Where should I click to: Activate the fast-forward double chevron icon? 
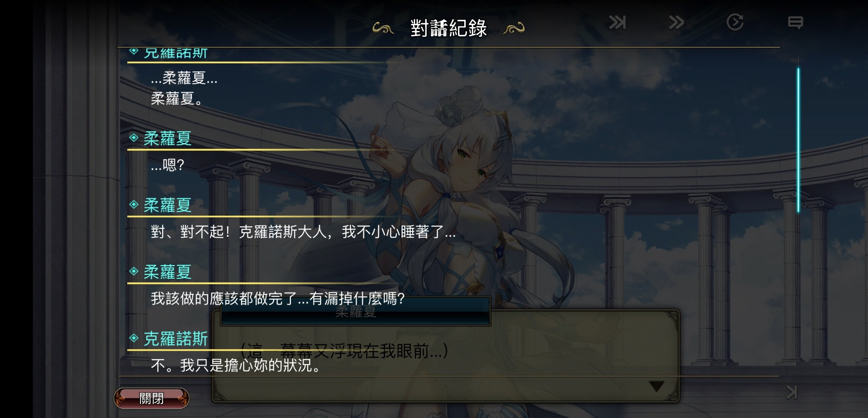pyautogui.click(x=677, y=22)
